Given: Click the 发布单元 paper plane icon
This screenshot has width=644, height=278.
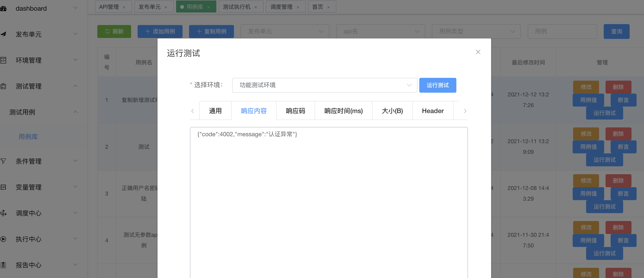Looking at the screenshot, I should tap(3, 34).
